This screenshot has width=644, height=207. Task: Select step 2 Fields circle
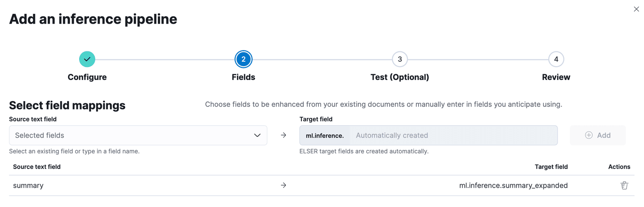pos(243,59)
